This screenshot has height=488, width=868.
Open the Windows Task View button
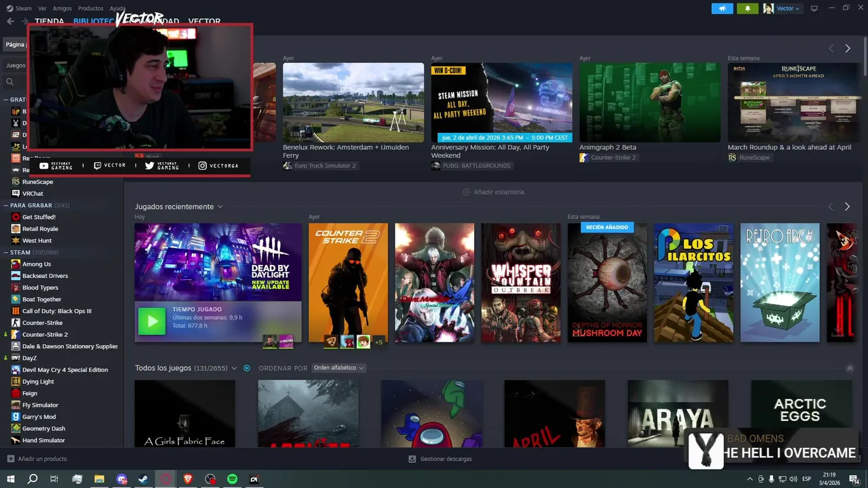[54, 479]
